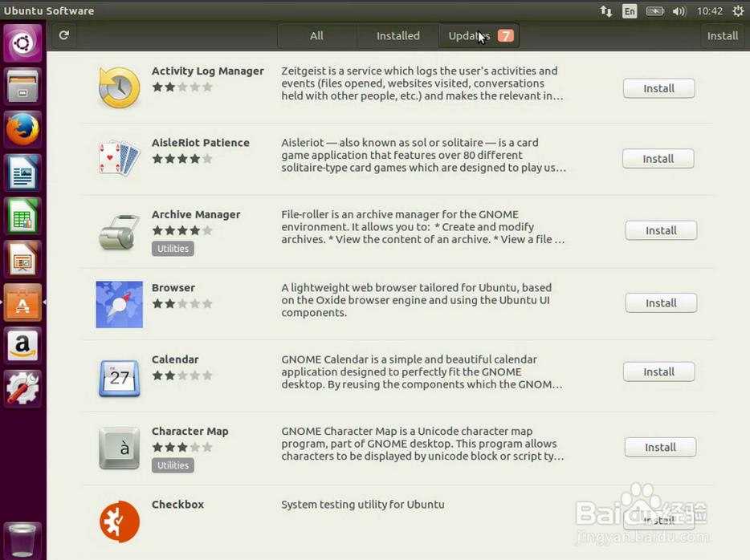Switch to the All tab
This screenshot has width=750, height=560.
(x=316, y=36)
